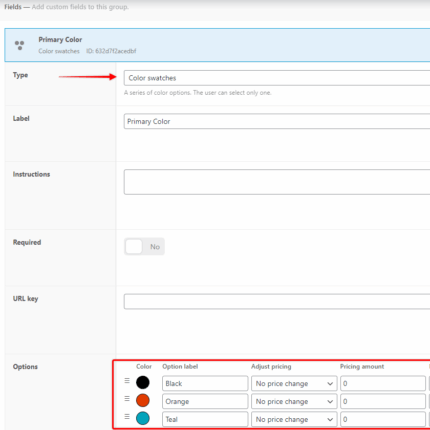Screen dimensions: 430x430
Task: Collapse the Primary Color field header
Action: point(217,45)
